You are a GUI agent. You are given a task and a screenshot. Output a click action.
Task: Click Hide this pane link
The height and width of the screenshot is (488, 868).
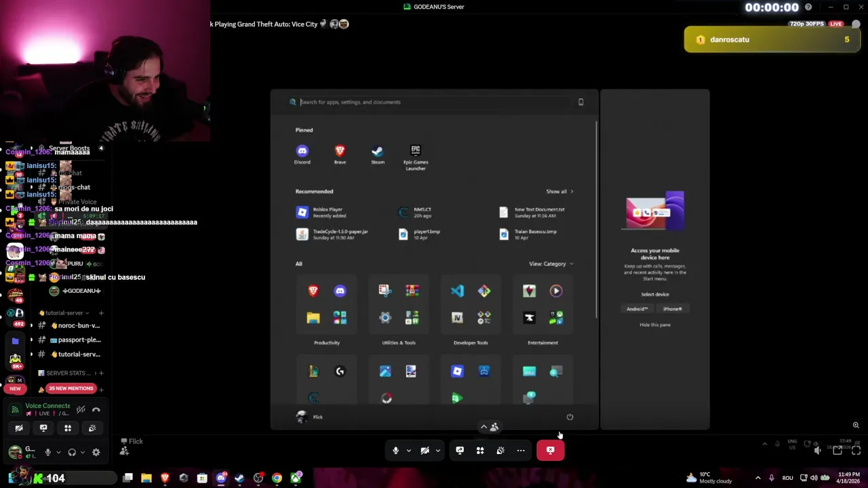coord(655,325)
